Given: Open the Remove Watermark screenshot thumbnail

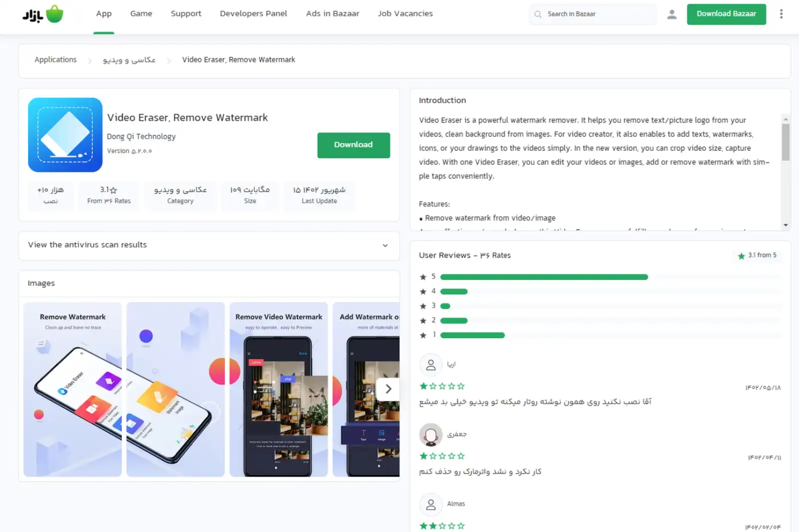Looking at the screenshot, I should point(73,389).
